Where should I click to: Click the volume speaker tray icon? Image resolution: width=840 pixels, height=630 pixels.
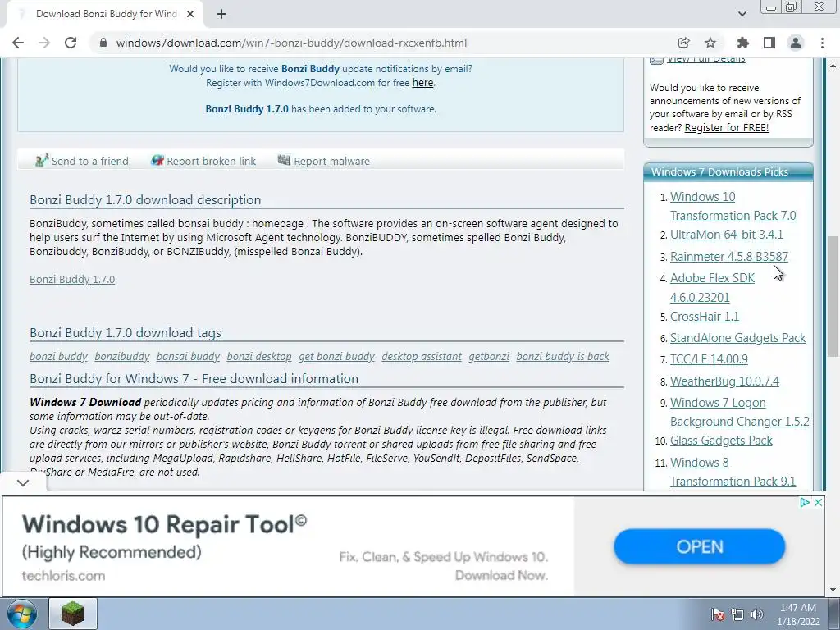coord(757,614)
